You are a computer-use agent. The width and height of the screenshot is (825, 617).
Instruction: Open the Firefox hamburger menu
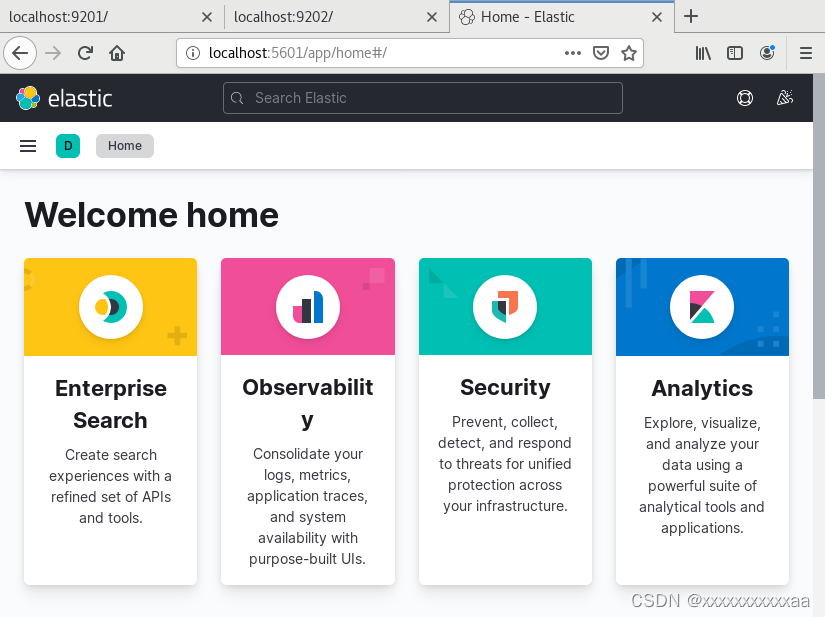coord(806,53)
